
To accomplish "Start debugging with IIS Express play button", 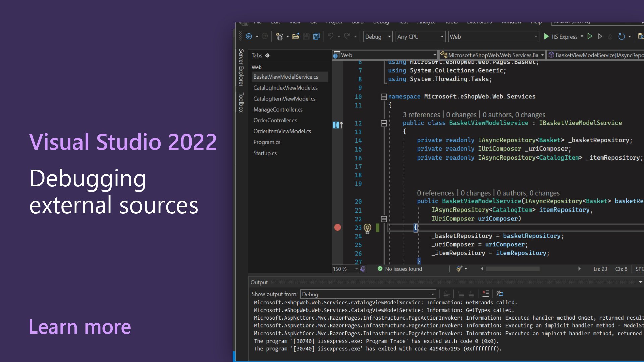I will [x=546, y=37].
